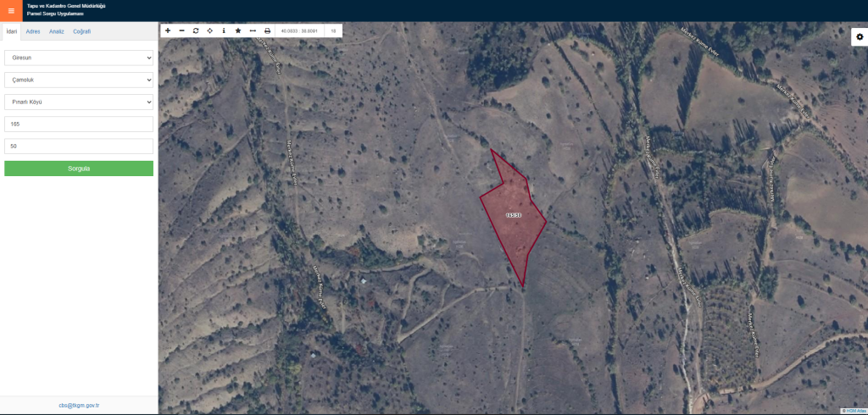Screen dimensions: 868x415
Task: Switch to the Adres tab
Action: [33, 31]
